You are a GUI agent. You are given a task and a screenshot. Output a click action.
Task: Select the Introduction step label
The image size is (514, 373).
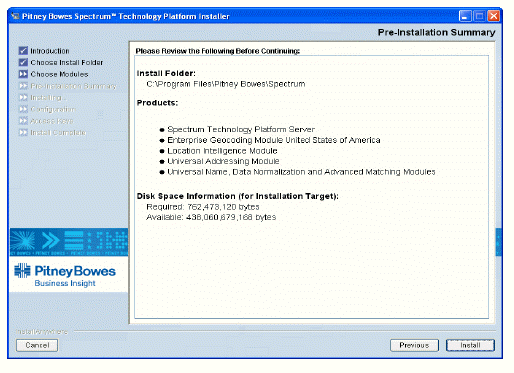[x=50, y=51]
